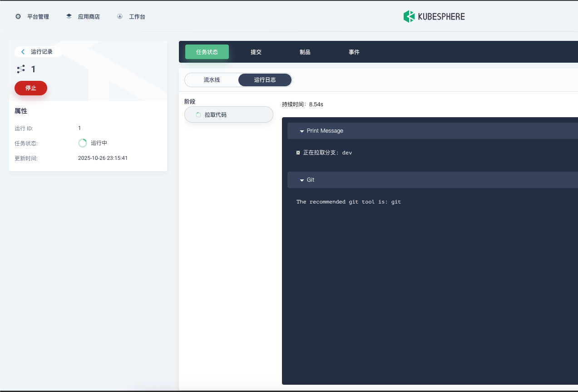The height and width of the screenshot is (392, 578).
Task: Collapse the Print Message log section
Action: pos(301,131)
